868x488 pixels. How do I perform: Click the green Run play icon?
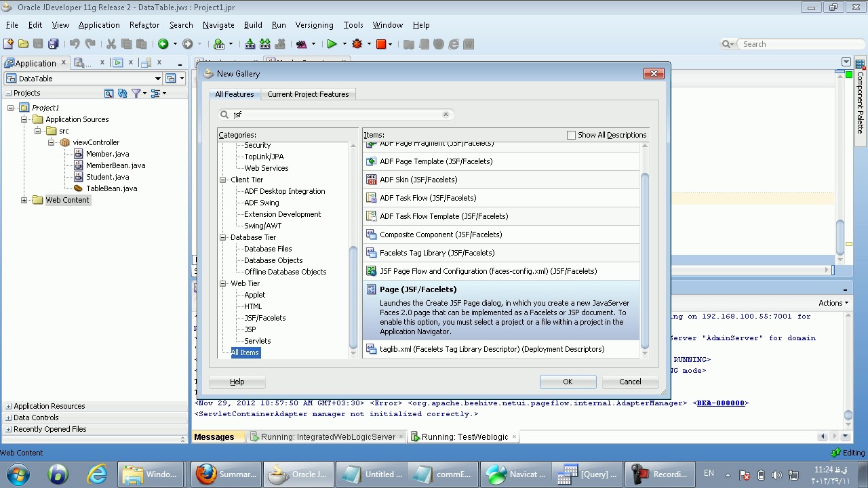tap(332, 44)
